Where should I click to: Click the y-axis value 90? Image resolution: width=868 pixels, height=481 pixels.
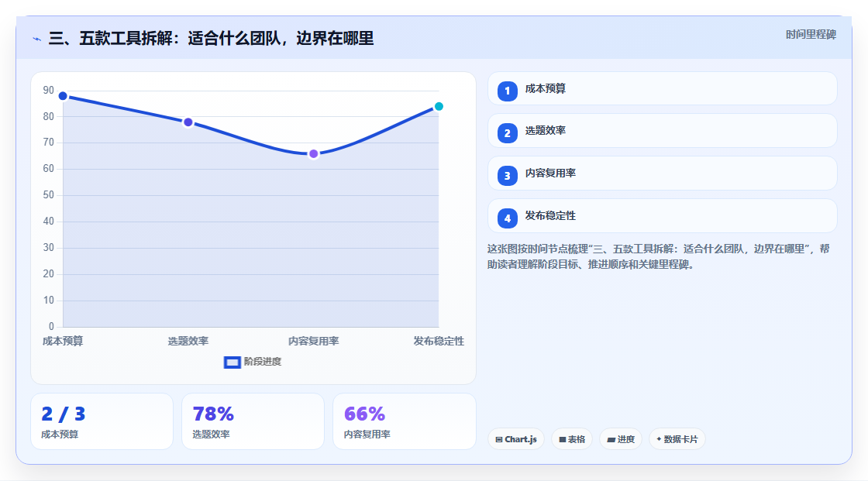pos(49,90)
